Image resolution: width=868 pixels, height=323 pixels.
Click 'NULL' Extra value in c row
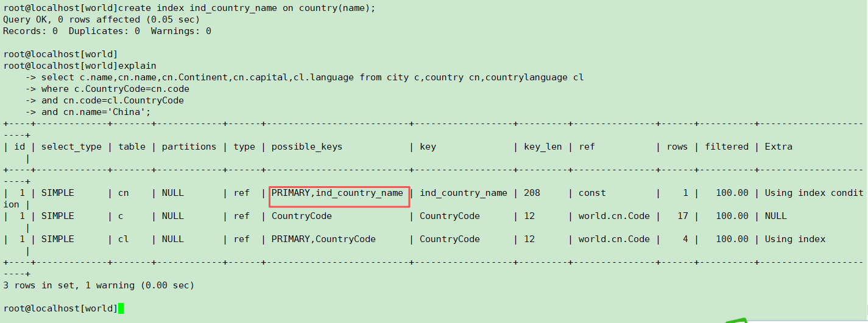pyautogui.click(x=776, y=216)
